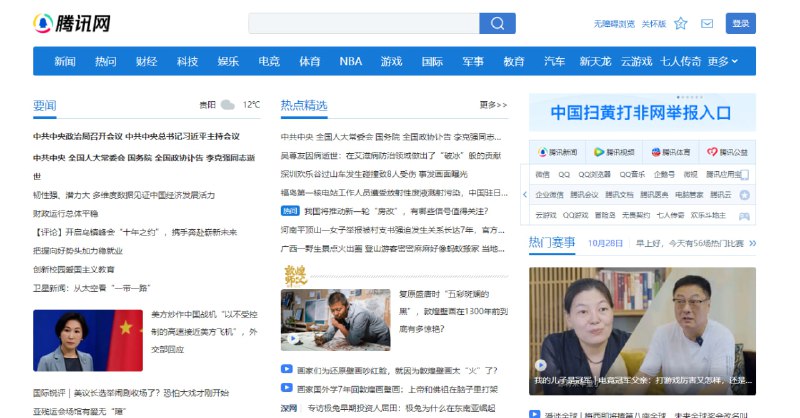This screenshot has height=418, width=800.
Task: Click the 热门赛事 section heading
Action: pyautogui.click(x=552, y=242)
